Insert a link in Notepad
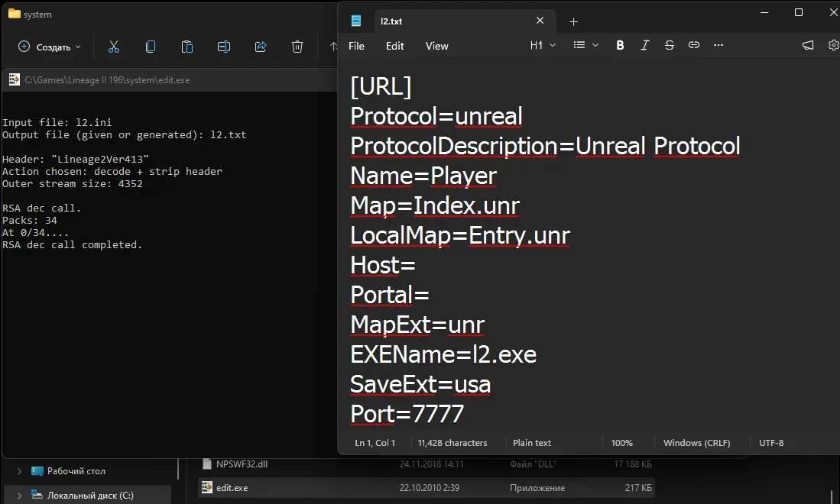840x504 pixels. 694,46
